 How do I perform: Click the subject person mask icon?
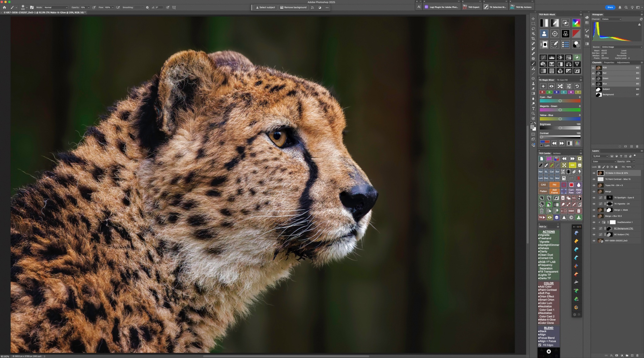[544, 34]
